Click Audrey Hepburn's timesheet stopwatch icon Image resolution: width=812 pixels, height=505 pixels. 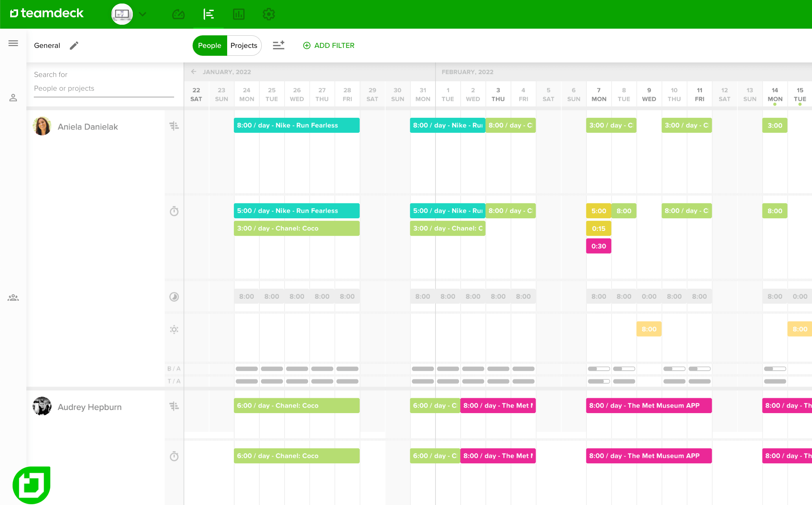(x=174, y=456)
